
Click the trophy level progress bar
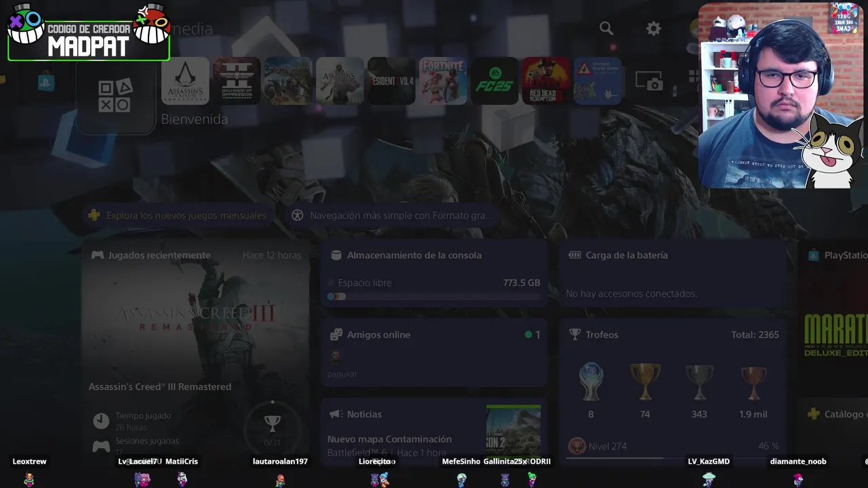coord(673,458)
